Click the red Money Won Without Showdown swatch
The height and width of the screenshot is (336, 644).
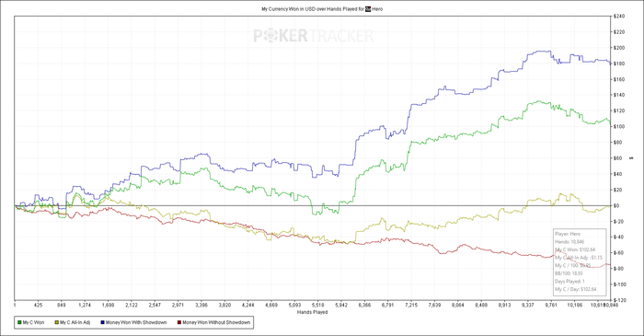pyautogui.click(x=179, y=323)
